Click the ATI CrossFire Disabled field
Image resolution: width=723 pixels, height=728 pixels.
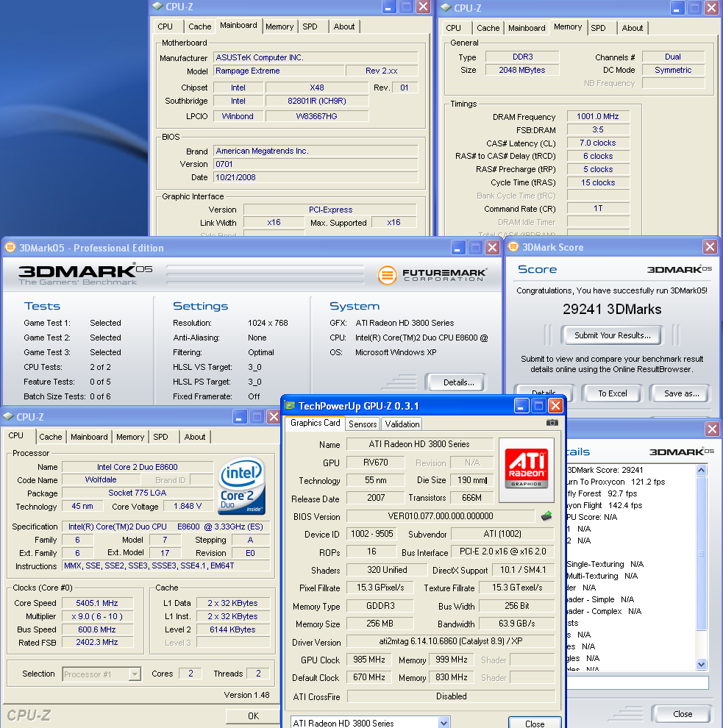coord(451,696)
